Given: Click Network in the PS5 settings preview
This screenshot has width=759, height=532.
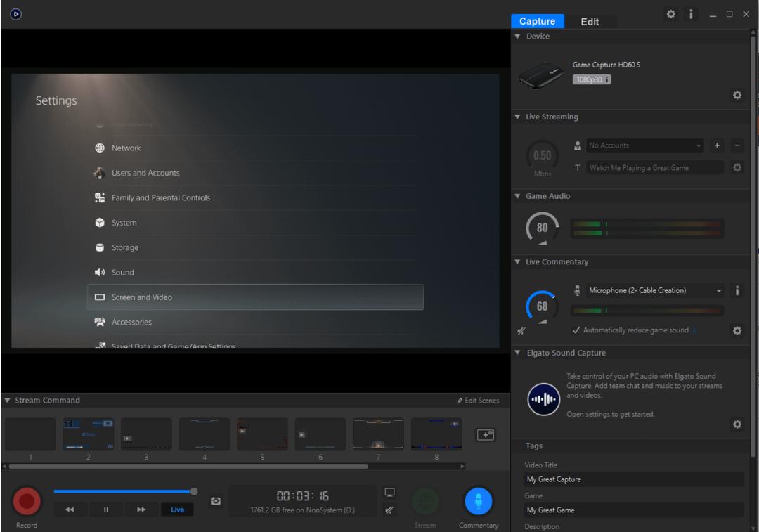Looking at the screenshot, I should [126, 148].
